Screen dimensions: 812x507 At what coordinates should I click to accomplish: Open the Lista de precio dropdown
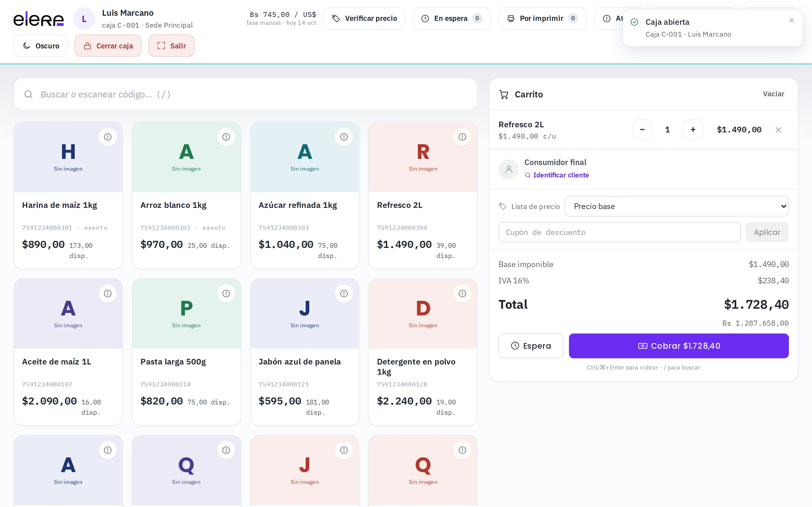(676, 206)
